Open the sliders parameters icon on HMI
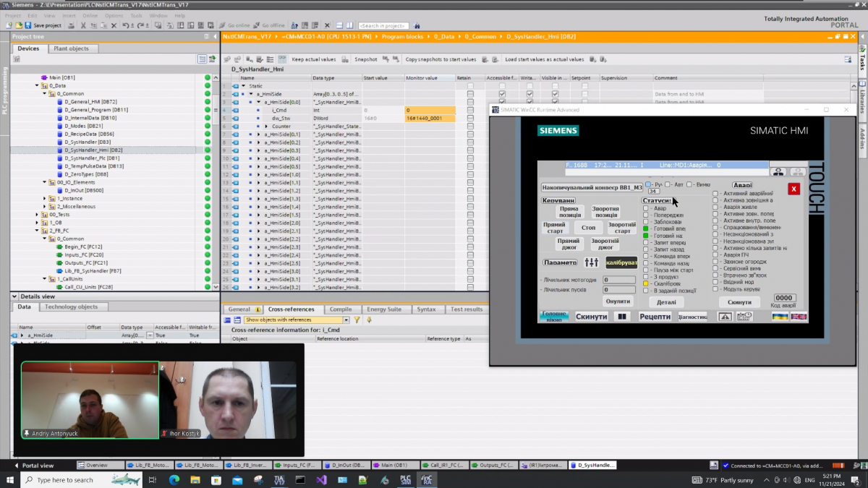The width and height of the screenshot is (868, 488). pyautogui.click(x=591, y=262)
